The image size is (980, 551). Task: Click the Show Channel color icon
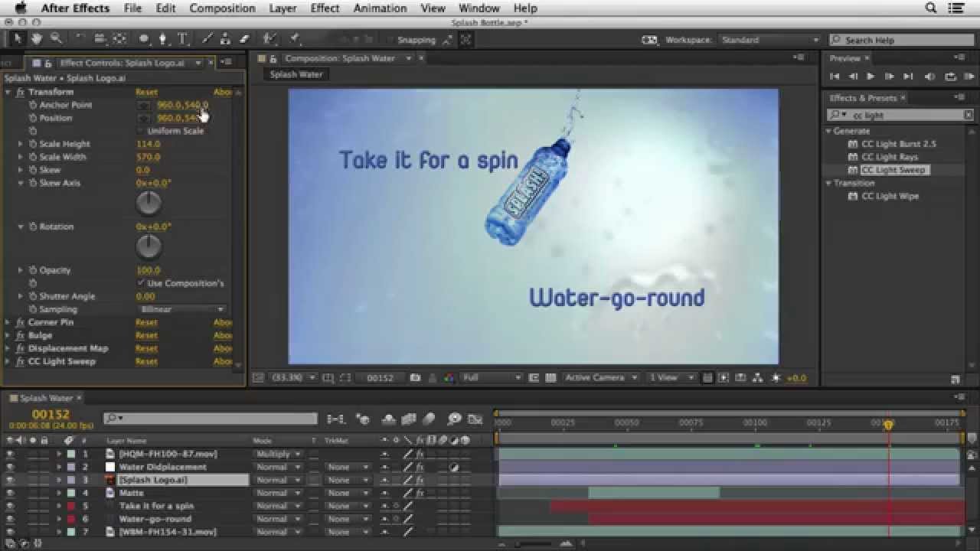click(x=449, y=378)
